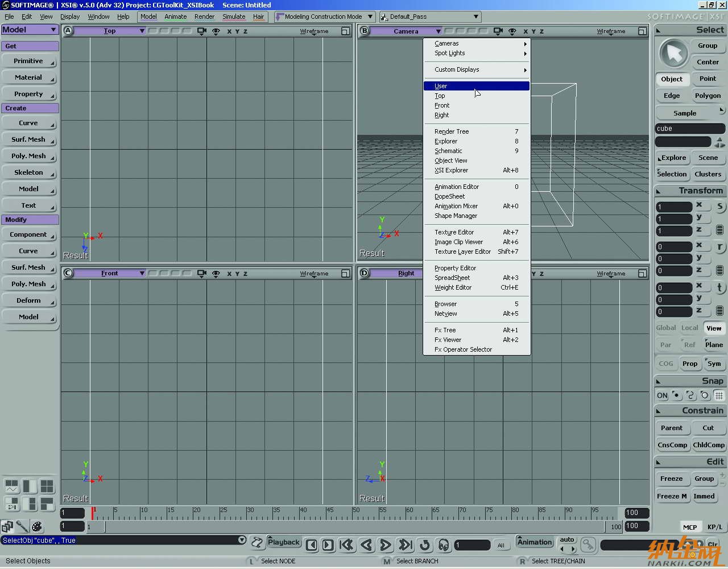
Task: Click the set keyframe key icon
Action: point(588,545)
